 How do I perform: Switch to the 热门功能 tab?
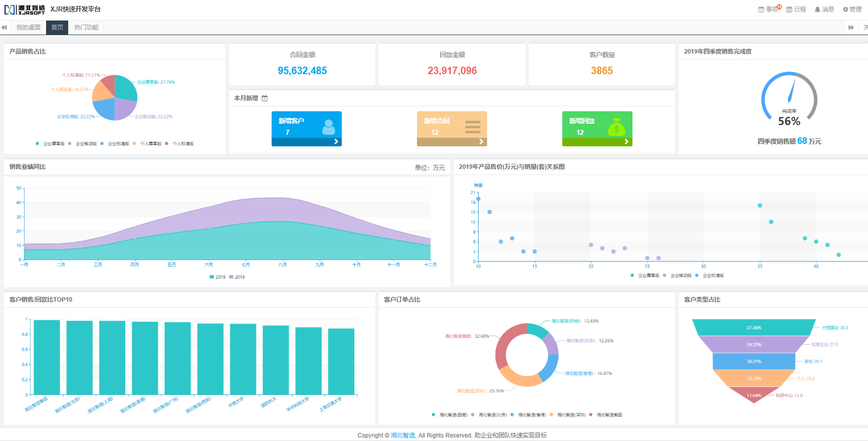pos(86,28)
